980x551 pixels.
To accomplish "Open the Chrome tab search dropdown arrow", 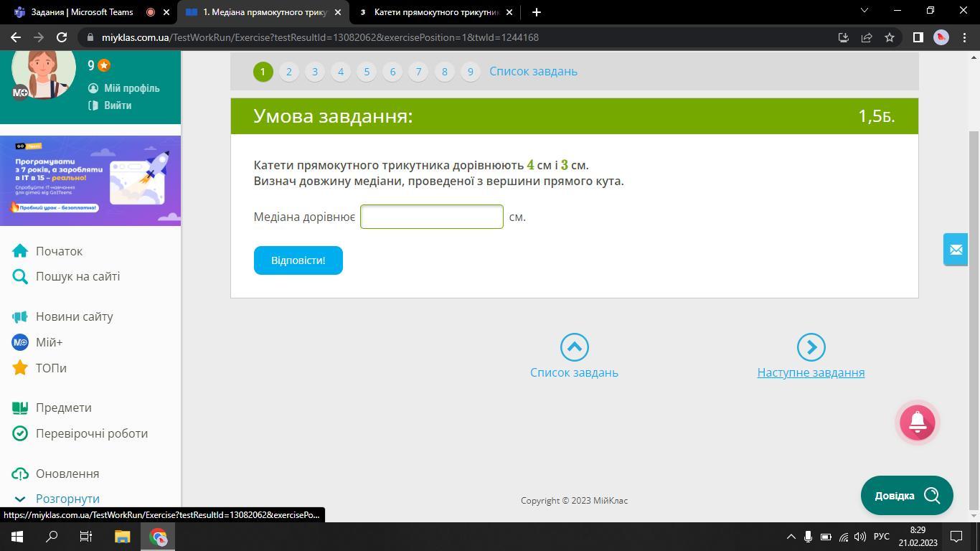I will point(864,11).
